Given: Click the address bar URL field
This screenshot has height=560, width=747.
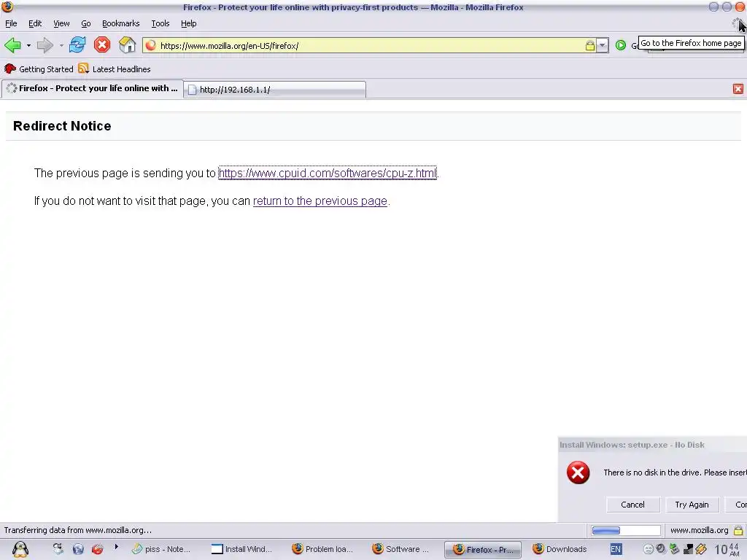Looking at the screenshot, I should point(371,46).
